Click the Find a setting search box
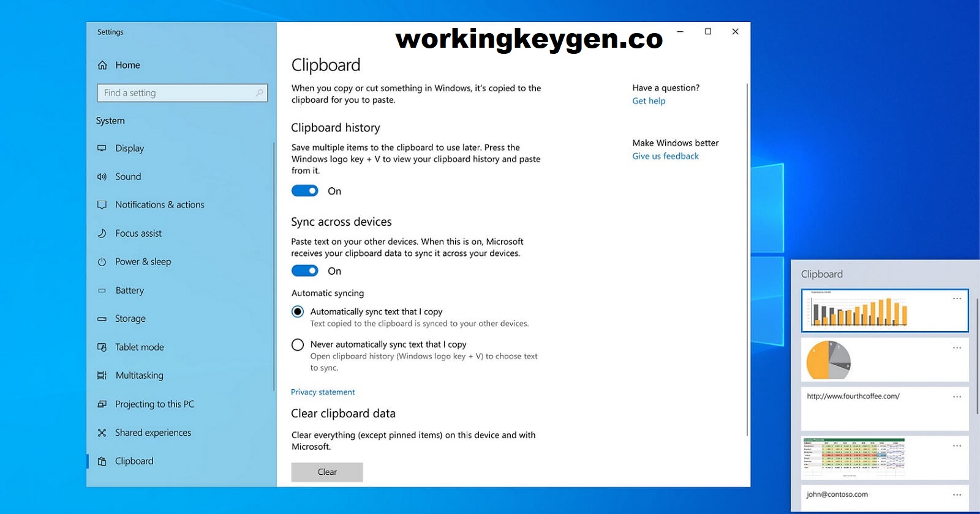 pos(182,93)
